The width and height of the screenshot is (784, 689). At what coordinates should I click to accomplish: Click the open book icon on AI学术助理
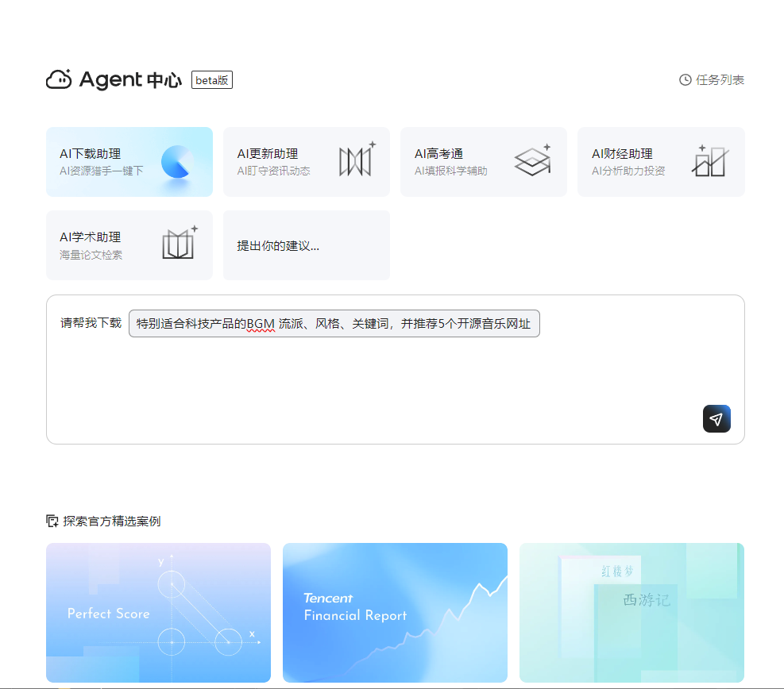coord(180,244)
